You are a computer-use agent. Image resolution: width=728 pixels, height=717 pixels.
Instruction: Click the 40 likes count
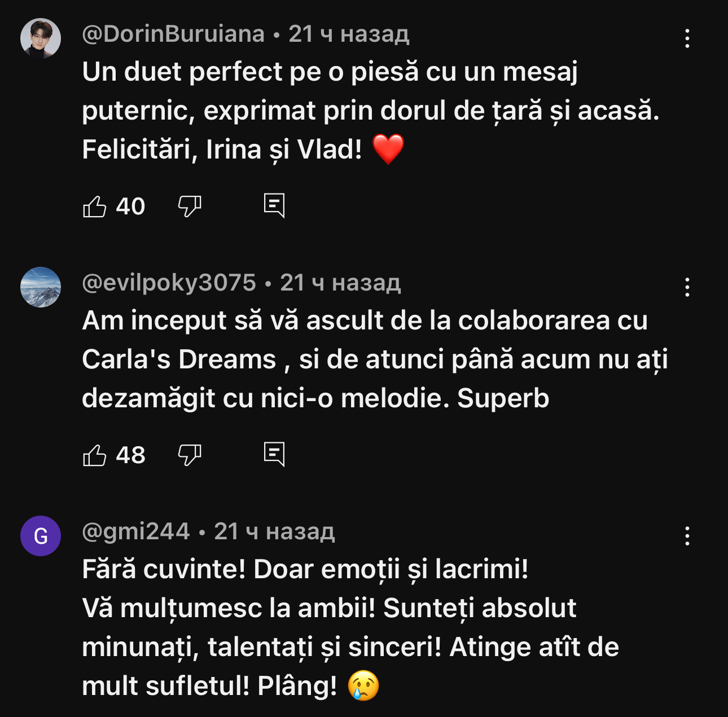pyautogui.click(x=130, y=206)
